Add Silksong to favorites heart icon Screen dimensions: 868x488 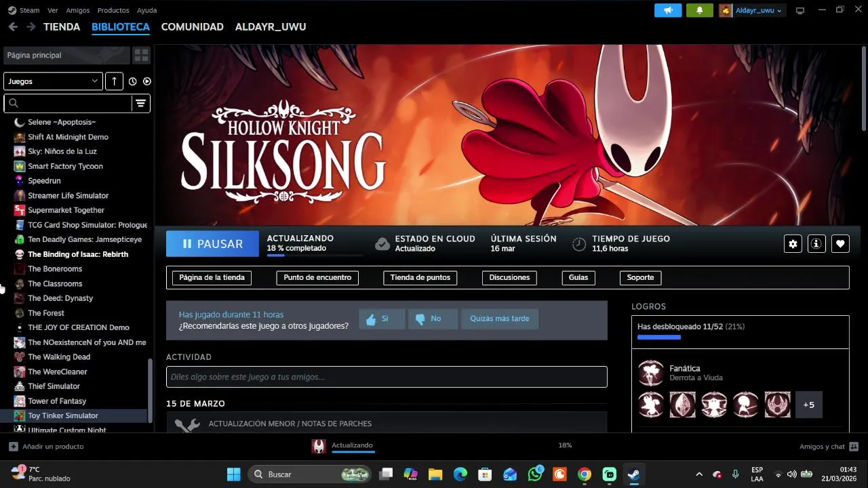(x=840, y=244)
